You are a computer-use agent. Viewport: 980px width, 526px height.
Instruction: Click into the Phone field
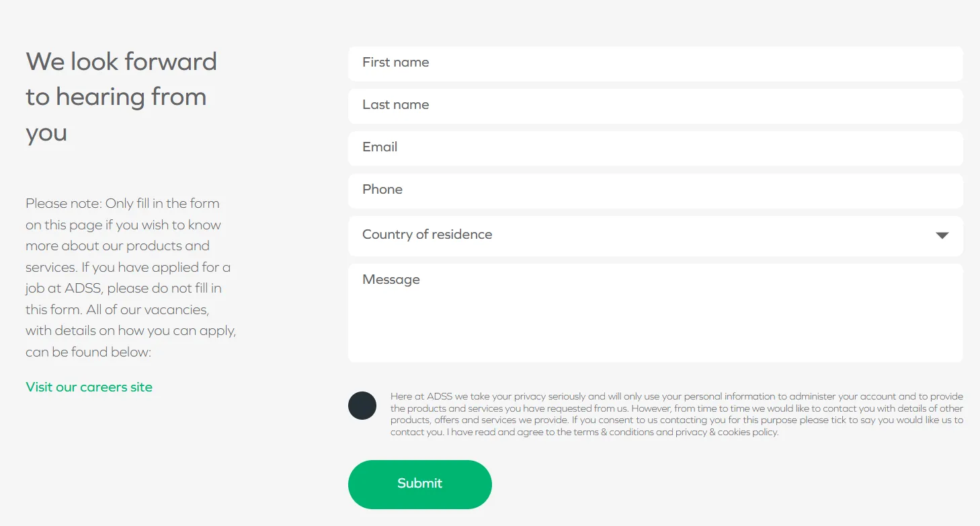(x=655, y=190)
